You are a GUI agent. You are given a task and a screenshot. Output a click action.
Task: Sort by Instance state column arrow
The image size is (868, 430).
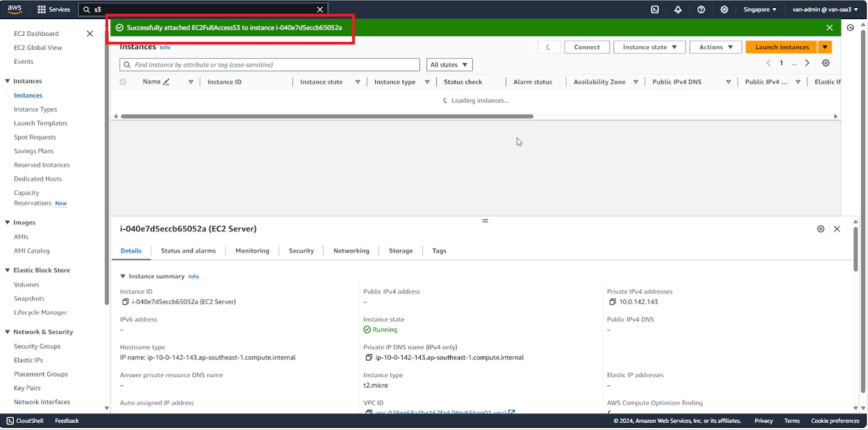(358, 82)
